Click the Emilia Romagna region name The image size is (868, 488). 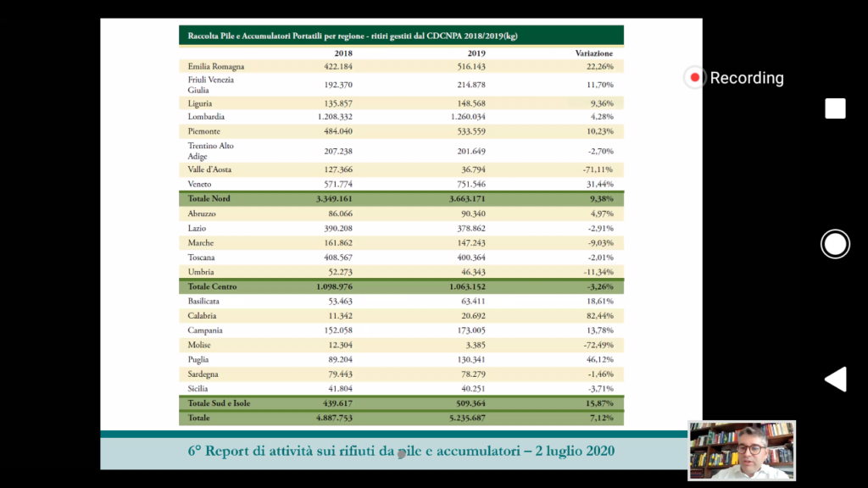[x=215, y=65]
